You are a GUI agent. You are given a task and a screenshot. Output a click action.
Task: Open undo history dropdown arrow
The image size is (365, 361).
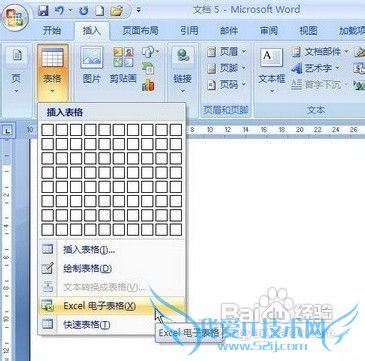pos(70,11)
